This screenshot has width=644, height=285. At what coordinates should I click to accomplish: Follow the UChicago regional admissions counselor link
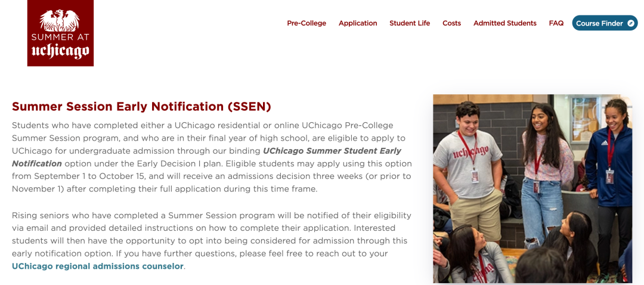[98, 266]
